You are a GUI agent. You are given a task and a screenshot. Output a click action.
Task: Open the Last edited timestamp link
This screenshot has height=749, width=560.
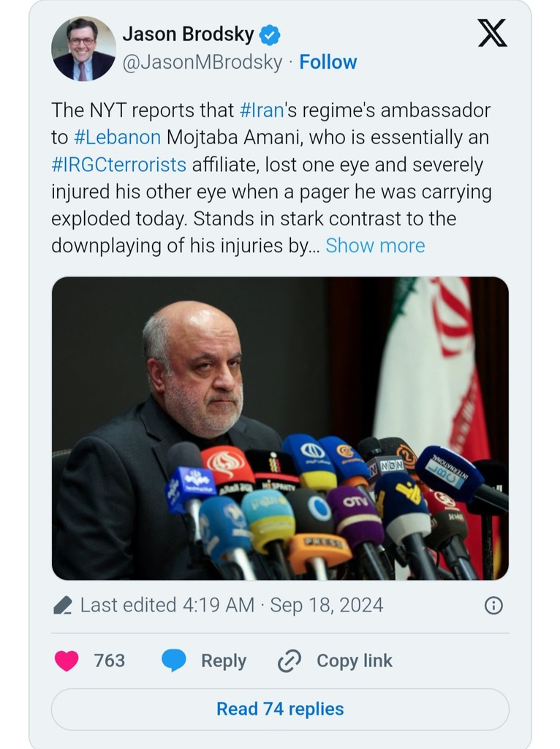click(231, 605)
